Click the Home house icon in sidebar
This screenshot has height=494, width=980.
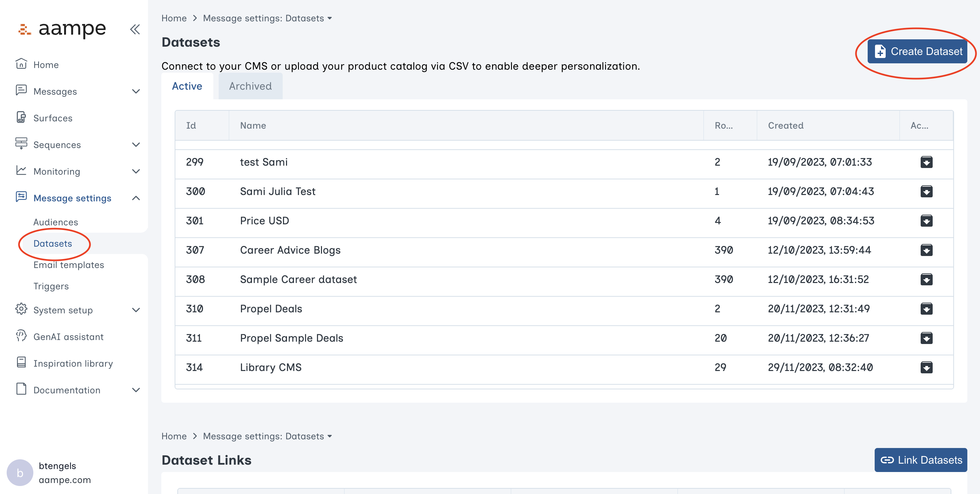coord(21,64)
